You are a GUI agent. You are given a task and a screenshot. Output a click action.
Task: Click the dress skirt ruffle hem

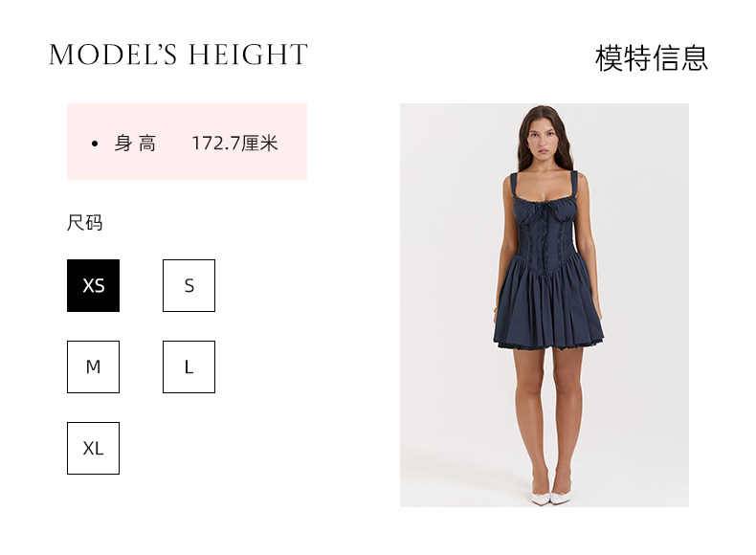click(548, 344)
